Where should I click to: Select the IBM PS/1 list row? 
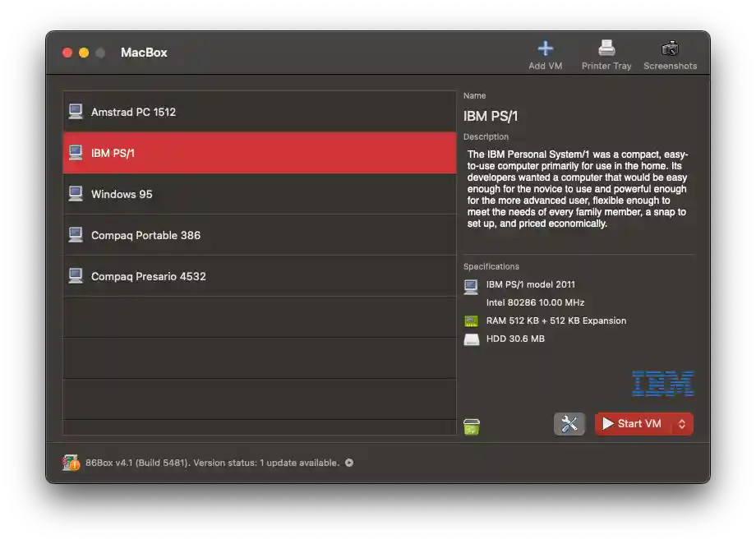[260, 153]
